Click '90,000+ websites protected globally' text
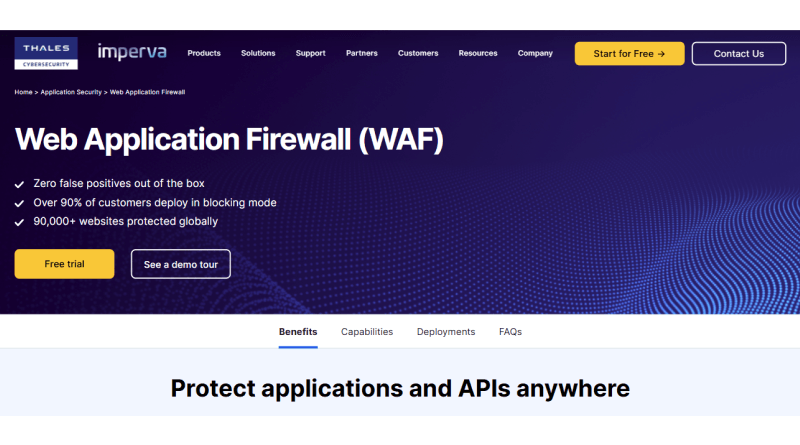Image resolution: width=800 pixels, height=445 pixels. click(x=126, y=221)
